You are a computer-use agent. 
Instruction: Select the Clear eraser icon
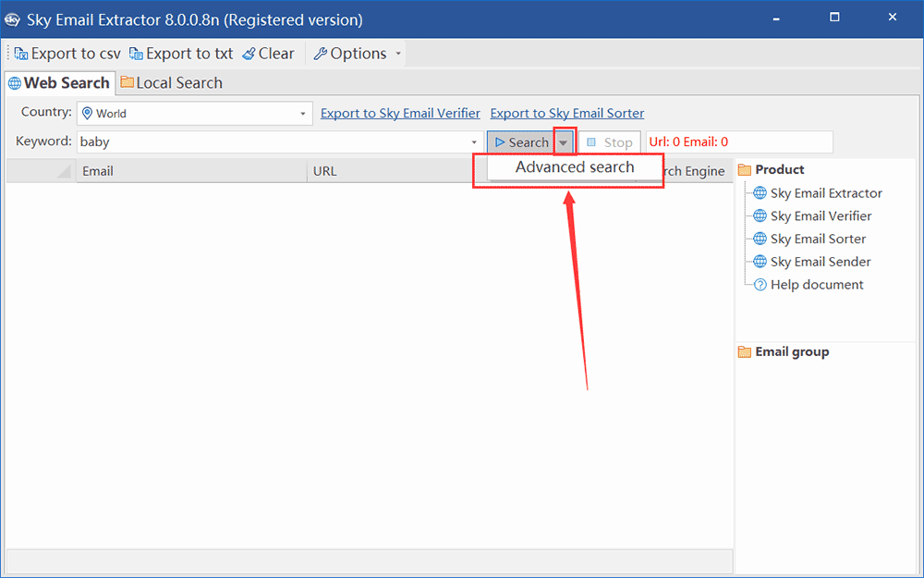(247, 53)
